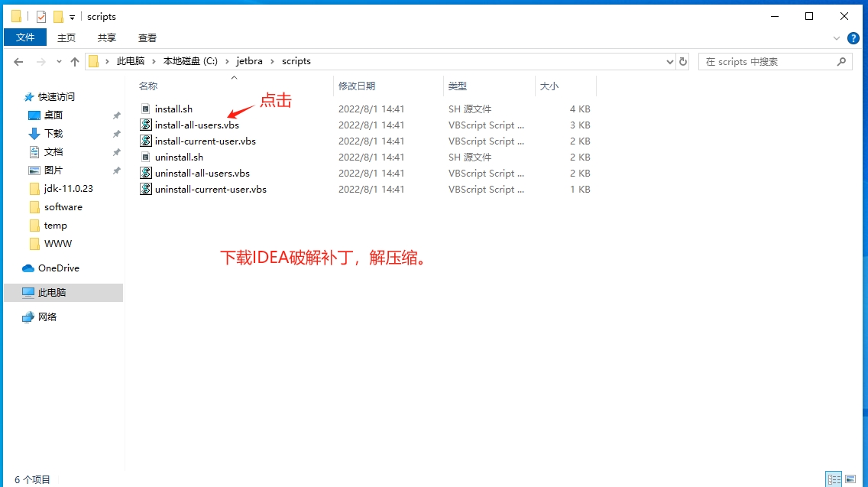Click the properties checkmark icon in title bar

pyautogui.click(x=41, y=17)
